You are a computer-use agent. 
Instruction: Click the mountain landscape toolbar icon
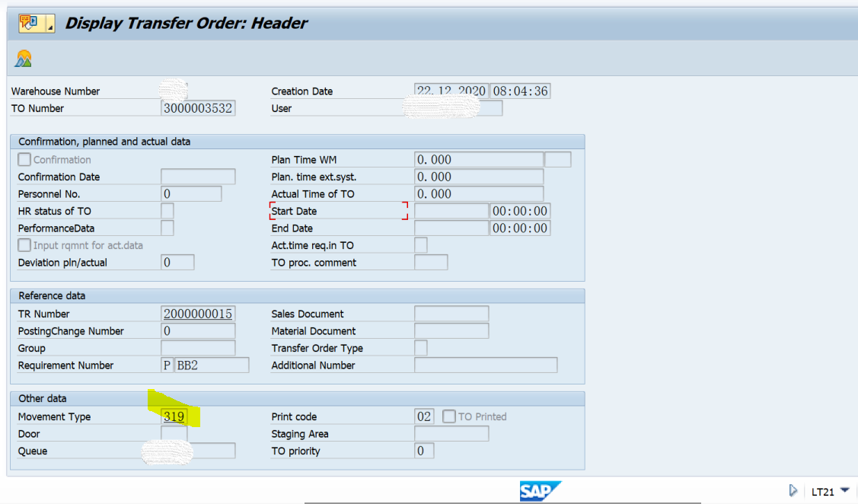[x=22, y=57]
